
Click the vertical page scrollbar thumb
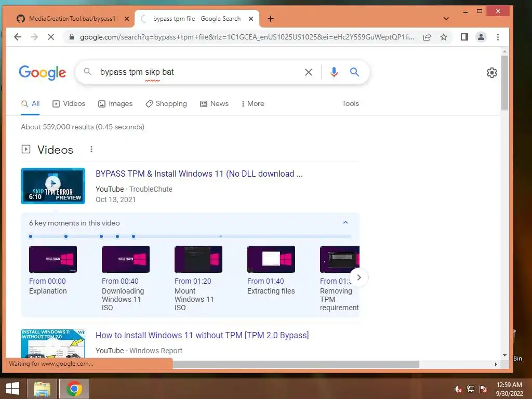tap(504, 83)
